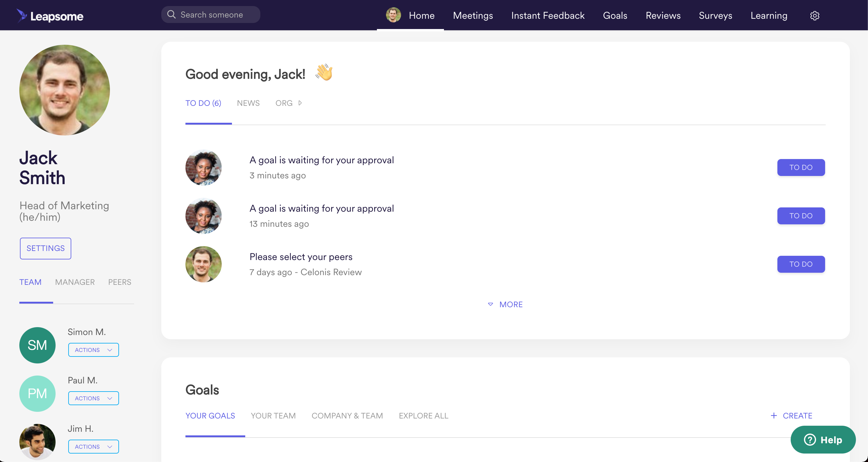Open the settings gear icon

click(815, 15)
